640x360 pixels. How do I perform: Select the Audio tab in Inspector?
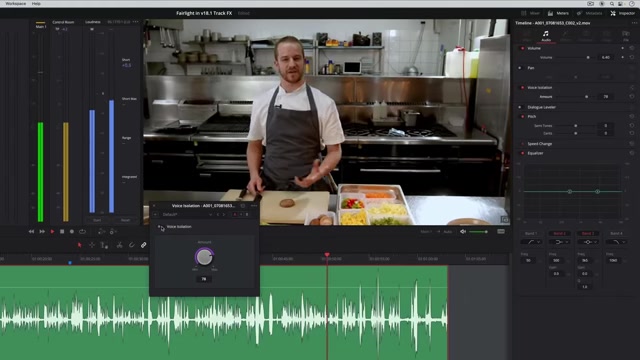[546, 36]
